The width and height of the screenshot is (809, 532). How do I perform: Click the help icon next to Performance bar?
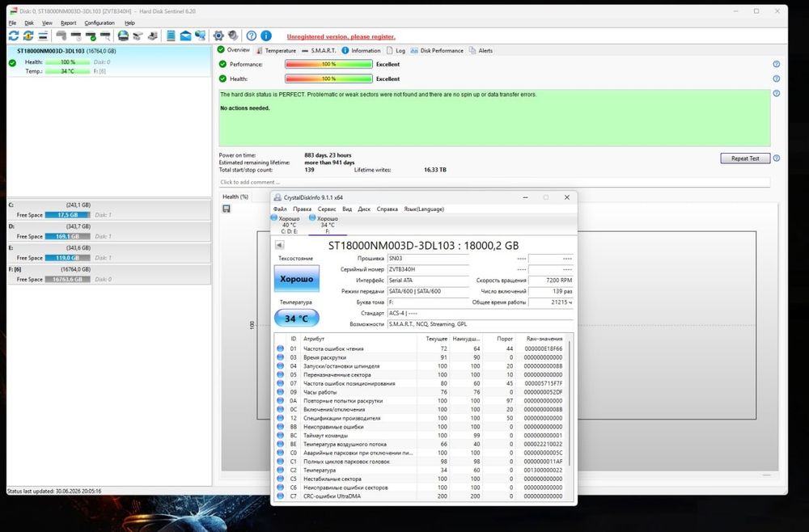pos(777,65)
